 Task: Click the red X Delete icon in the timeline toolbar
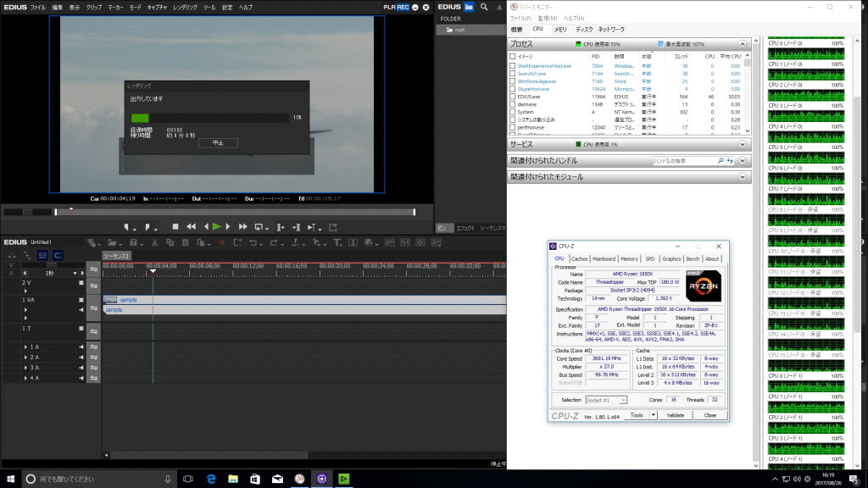[x=223, y=243]
